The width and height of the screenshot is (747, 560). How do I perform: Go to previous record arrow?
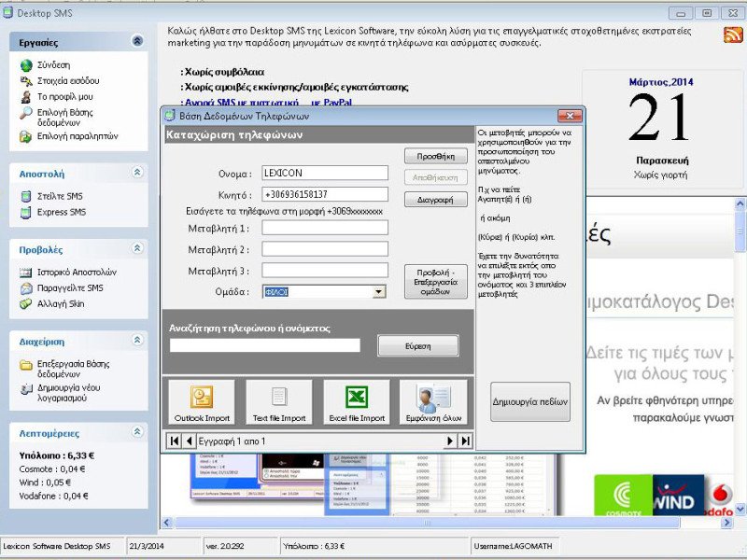[190, 441]
